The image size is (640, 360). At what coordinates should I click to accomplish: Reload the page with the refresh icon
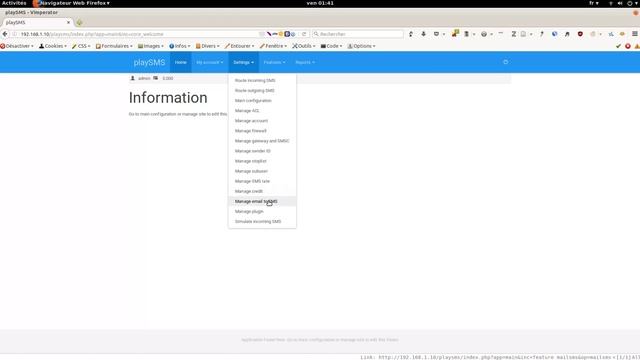point(304,34)
